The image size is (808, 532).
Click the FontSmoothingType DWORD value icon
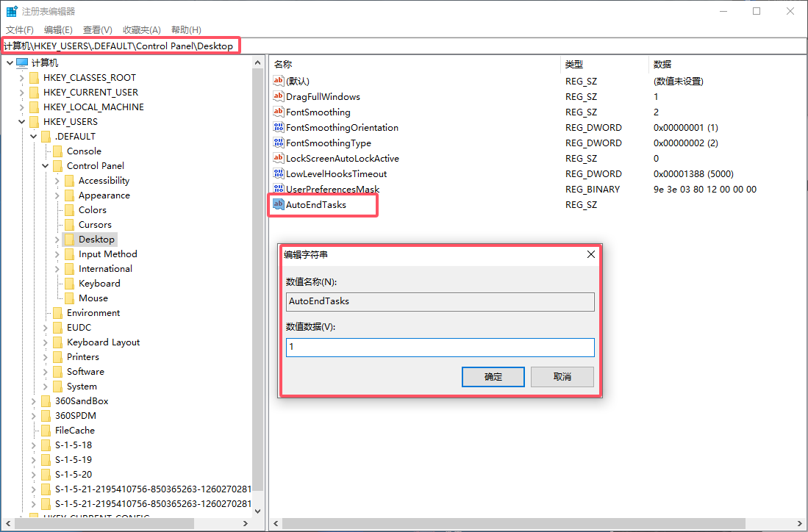click(279, 143)
